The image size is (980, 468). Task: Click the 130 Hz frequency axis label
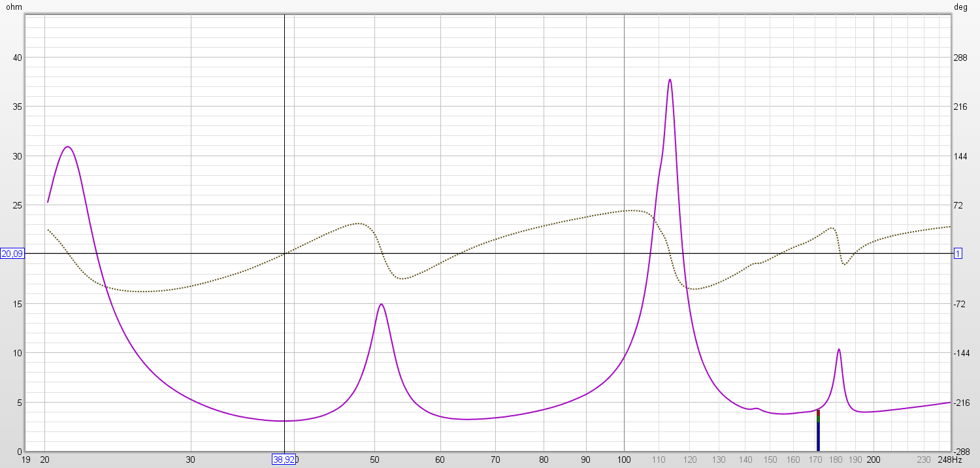pyautogui.click(x=719, y=460)
